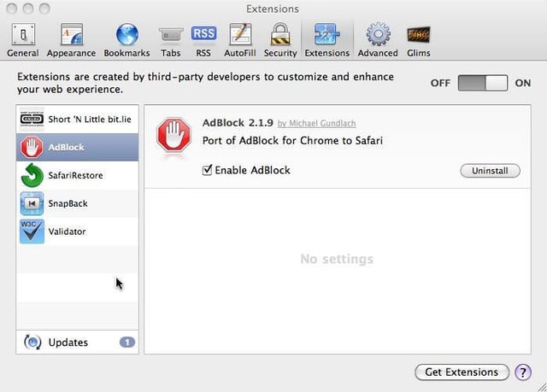Open the Bookmarks globe icon
The width and height of the screenshot is (547, 392).
click(127, 34)
